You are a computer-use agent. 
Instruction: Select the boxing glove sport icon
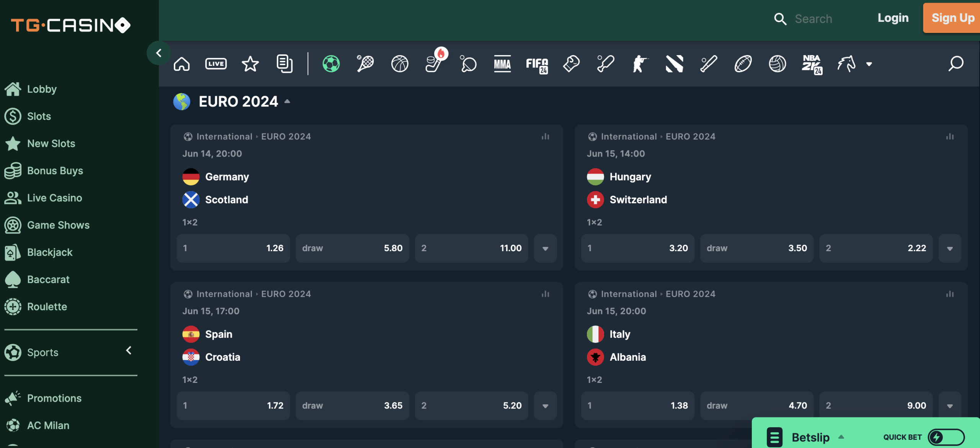pos(571,64)
